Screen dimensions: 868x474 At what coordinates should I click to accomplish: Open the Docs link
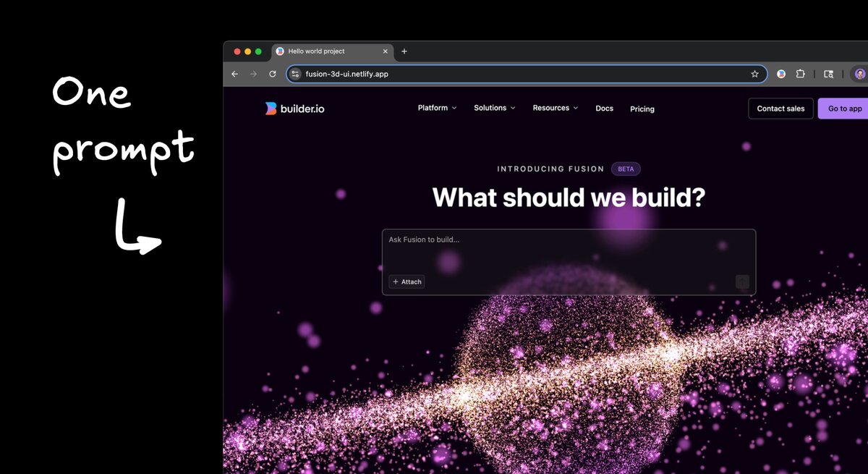[x=604, y=109]
